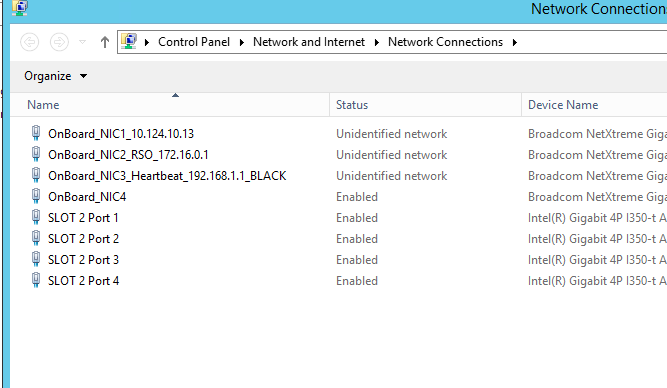Expand the chevron after Control Panel in the breadcrumb

(242, 42)
